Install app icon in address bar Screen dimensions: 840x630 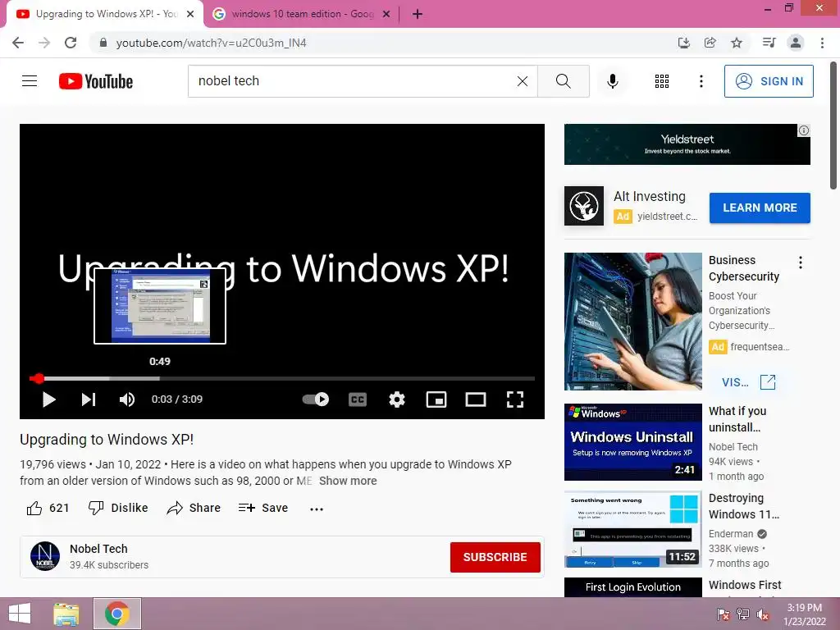tap(683, 43)
